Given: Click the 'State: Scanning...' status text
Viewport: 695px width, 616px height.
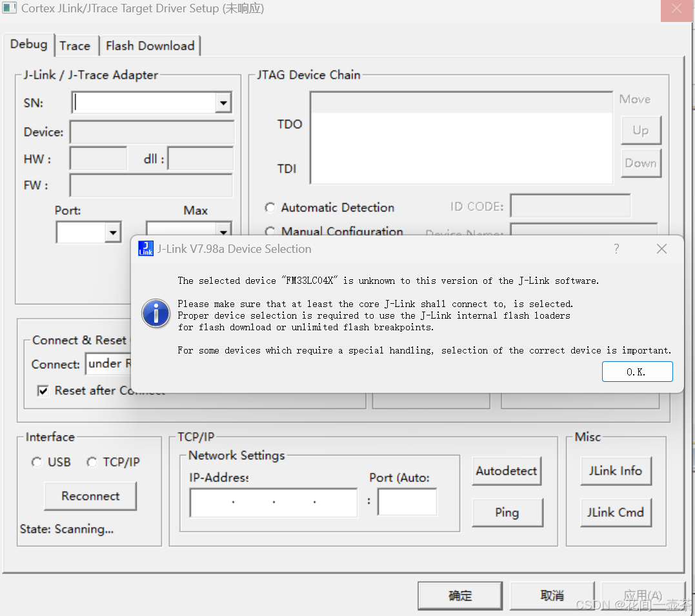Looking at the screenshot, I should point(66,529).
